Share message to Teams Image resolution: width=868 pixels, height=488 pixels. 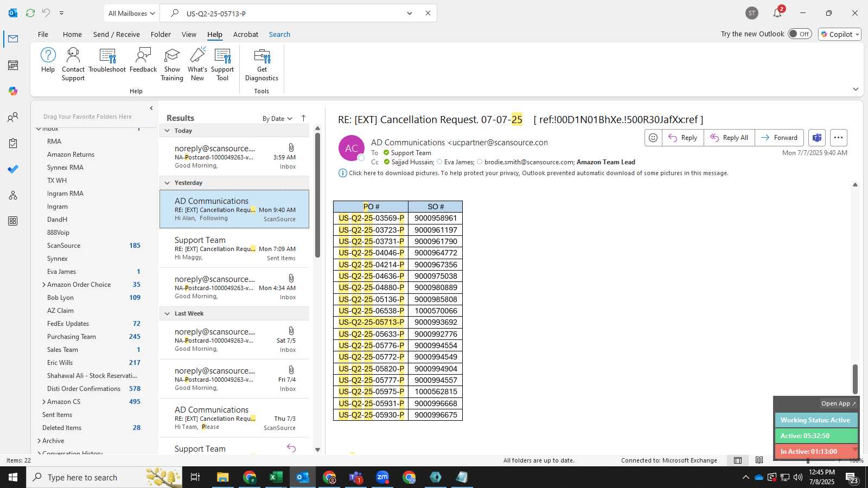coord(817,138)
